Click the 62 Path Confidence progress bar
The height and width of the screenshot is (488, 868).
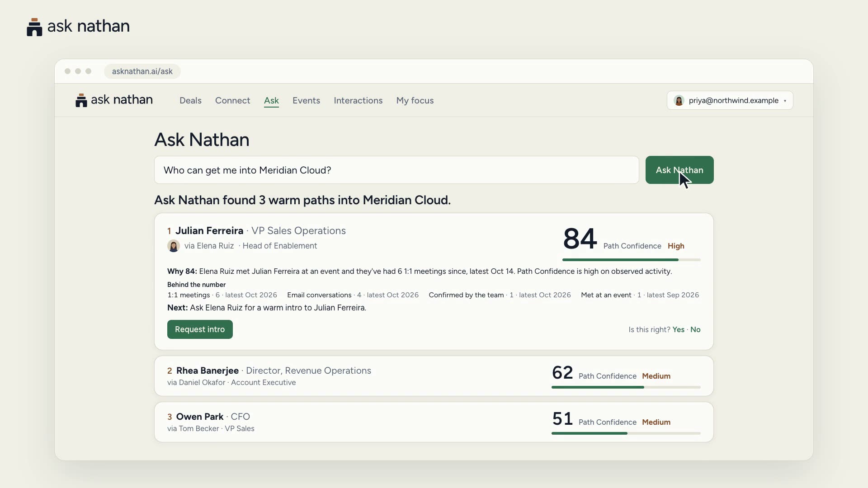tap(626, 387)
